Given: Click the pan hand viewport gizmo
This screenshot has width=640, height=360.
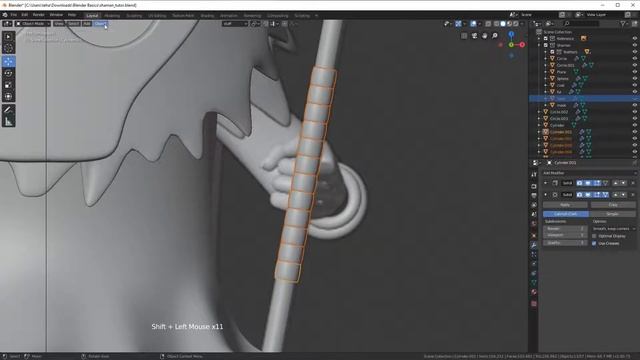Looking at the screenshot, I should coord(484,36).
